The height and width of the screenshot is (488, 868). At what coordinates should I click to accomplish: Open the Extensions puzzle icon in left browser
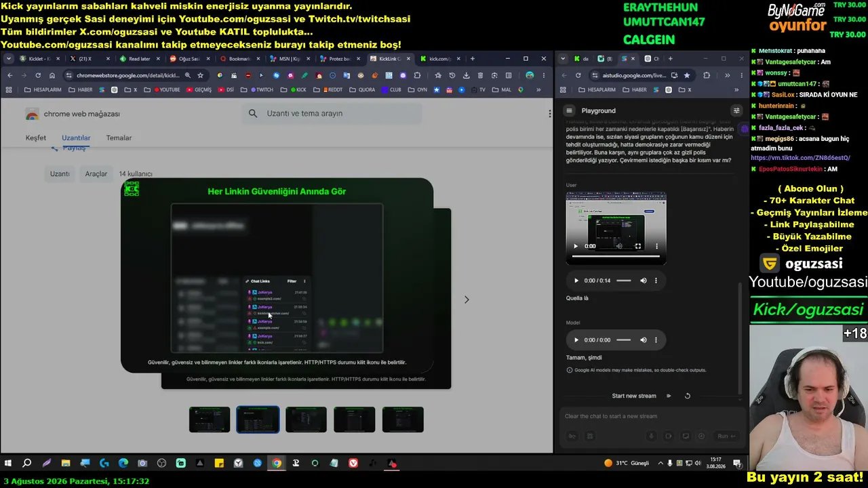coord(417,75)
